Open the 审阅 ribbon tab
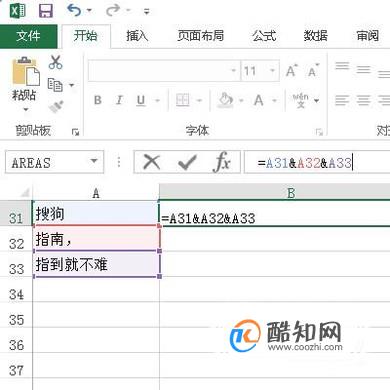Viewport: 390px width, 390px height. tap(367, 36)
